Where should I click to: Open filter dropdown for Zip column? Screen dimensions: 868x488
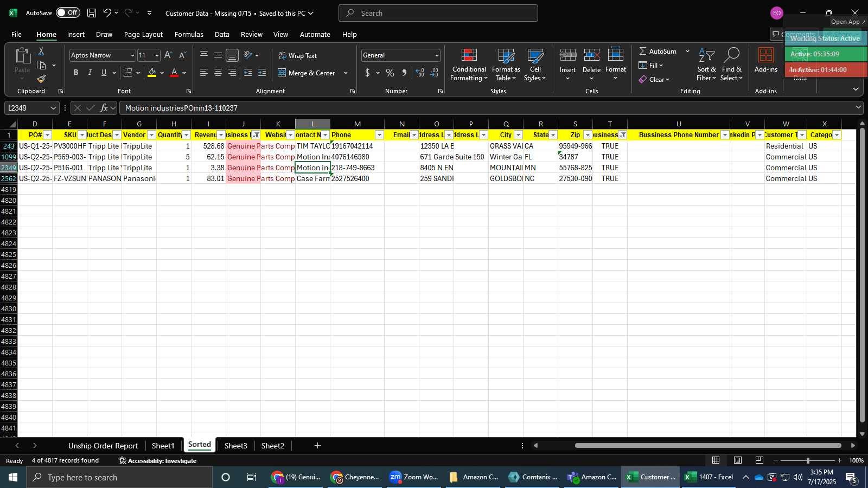click(x=588, y=135)
